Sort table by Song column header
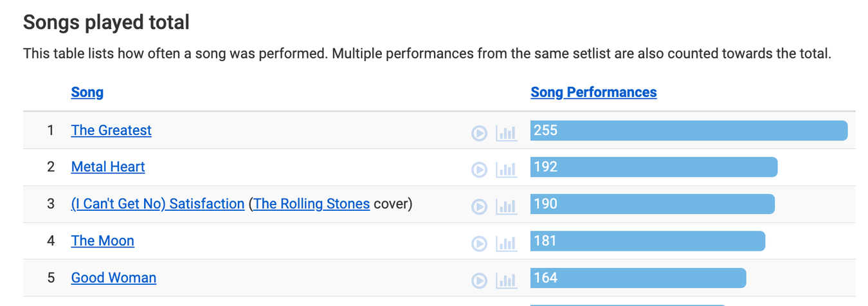 pos(87,92)
